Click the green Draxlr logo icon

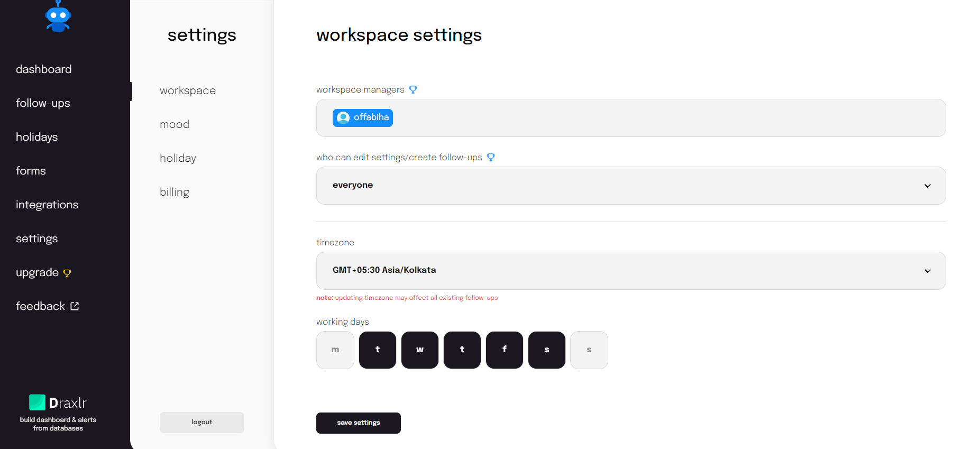pos(37,402)
